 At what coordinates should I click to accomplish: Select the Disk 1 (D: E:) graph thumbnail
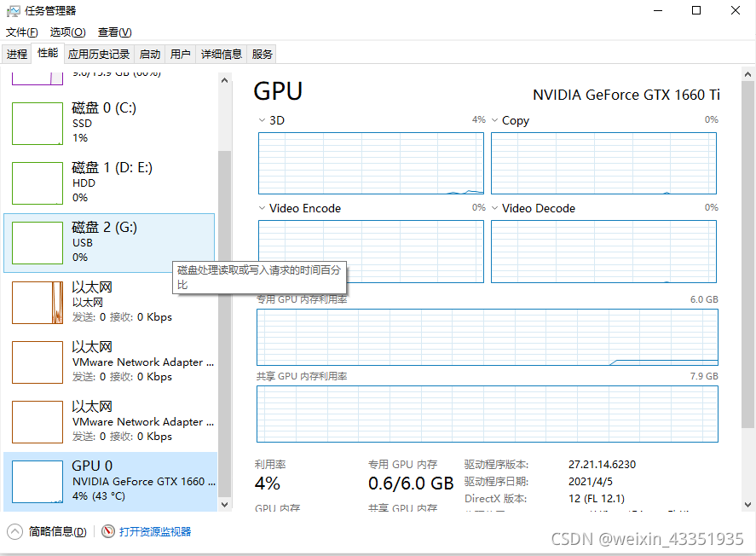[38, 183]
